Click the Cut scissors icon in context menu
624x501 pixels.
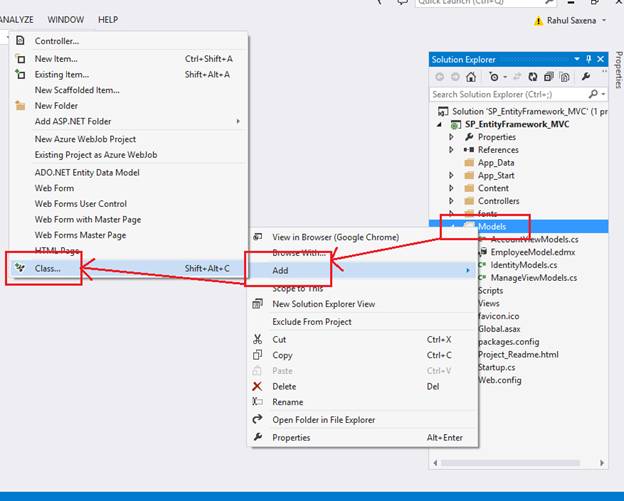(257, 339)
